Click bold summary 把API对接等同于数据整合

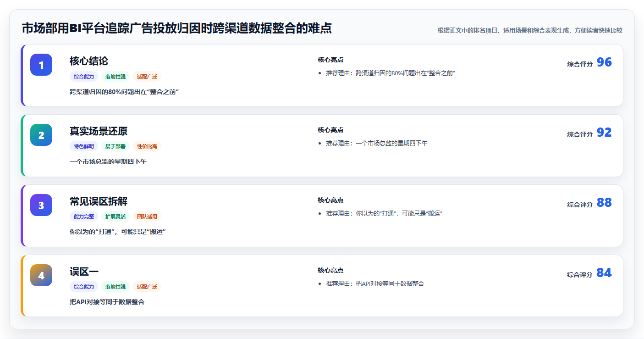click(107, 302)
